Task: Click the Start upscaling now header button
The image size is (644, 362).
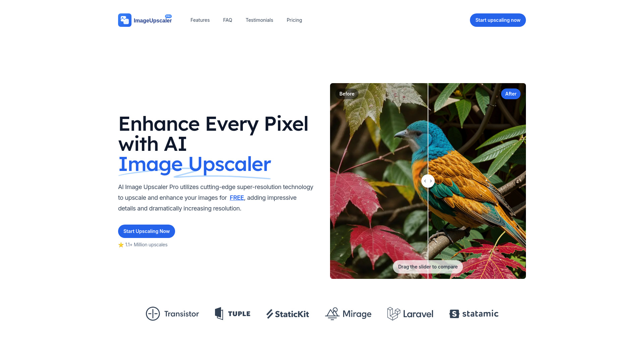Action: pyautogui.click(x=498, y=20)
